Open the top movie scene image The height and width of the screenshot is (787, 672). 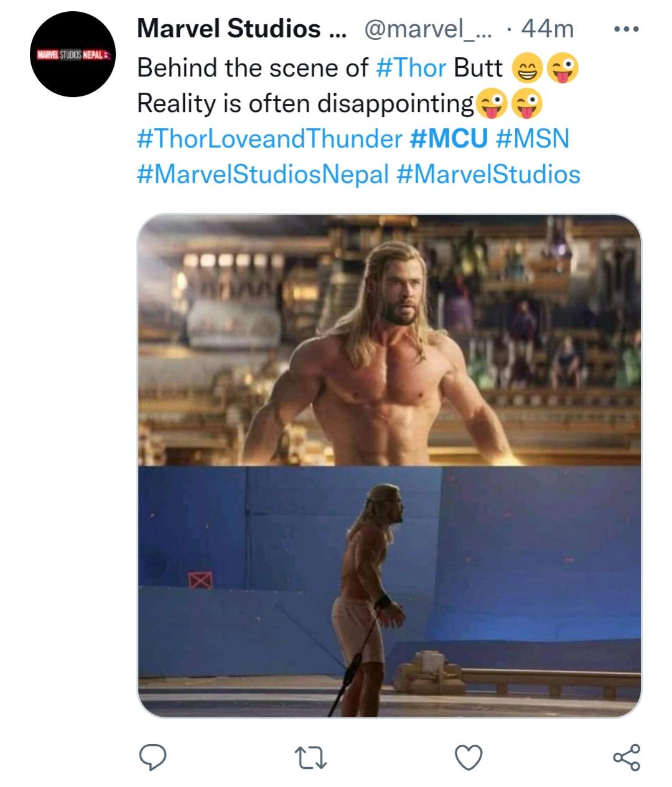(389, 340)
